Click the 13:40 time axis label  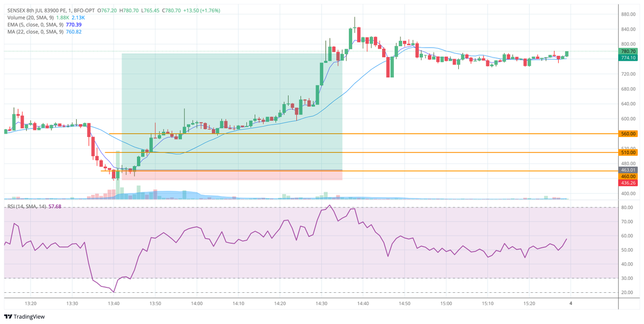[x=114, y=303]
